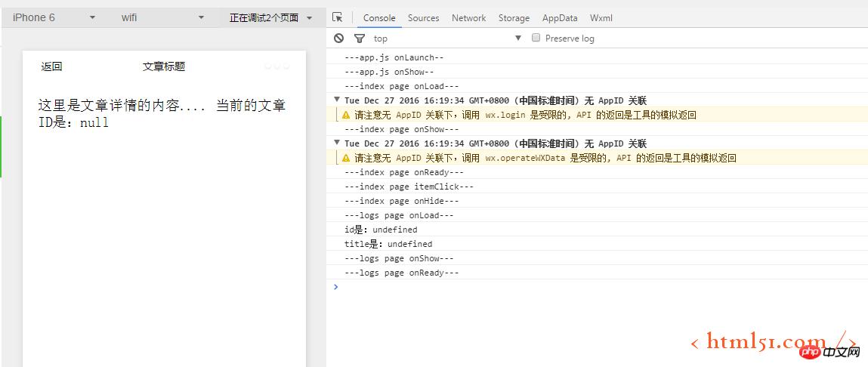Open the iPhone 6 device dropdown

coord(53,17)
